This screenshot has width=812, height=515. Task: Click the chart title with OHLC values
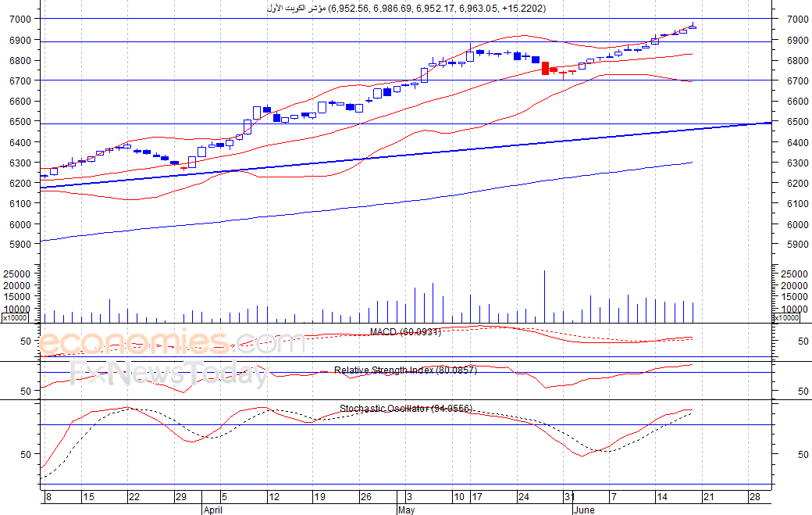click(x=406, y=9)
